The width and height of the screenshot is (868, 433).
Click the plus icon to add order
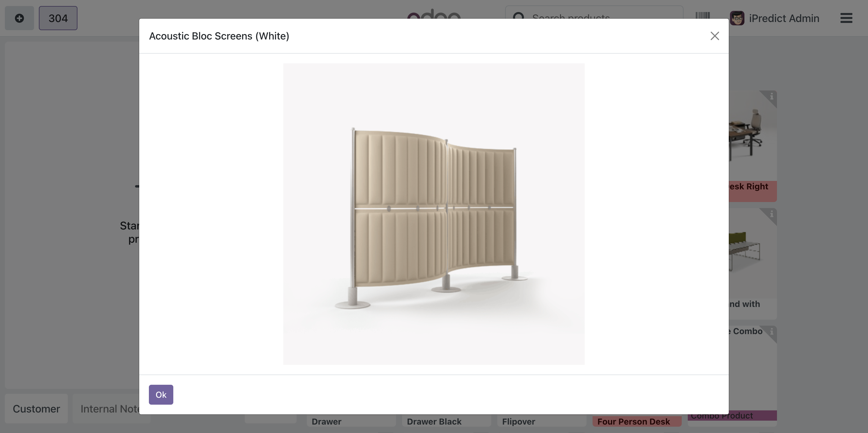19,18
